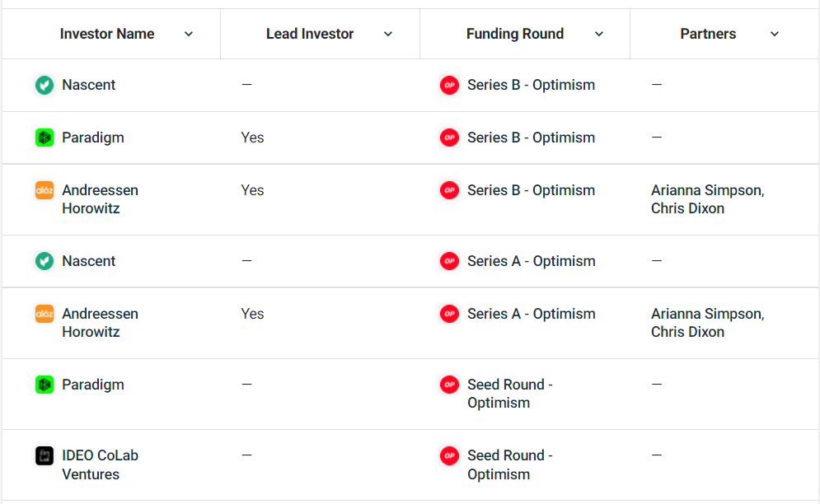Expand the Investor Name column dropdown arrow
The width and height of the screenshot is (820, 504).
[189, 34]
